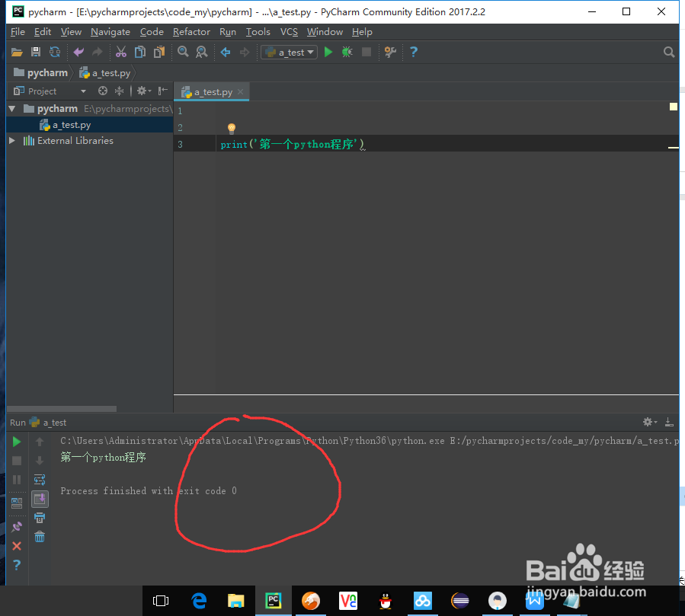The image size is (685, 616).
Task: Click the Search Everywhere magnifier icon
Action: [x=669, y=53]
